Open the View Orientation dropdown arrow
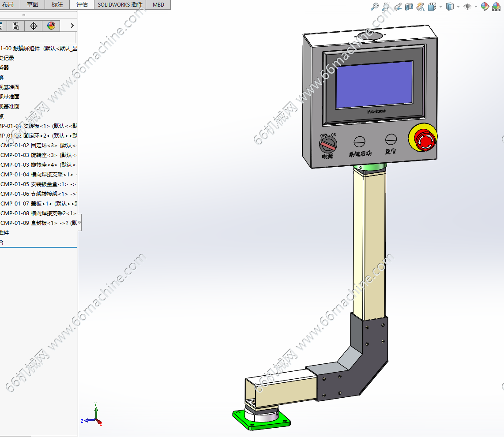 441,7
